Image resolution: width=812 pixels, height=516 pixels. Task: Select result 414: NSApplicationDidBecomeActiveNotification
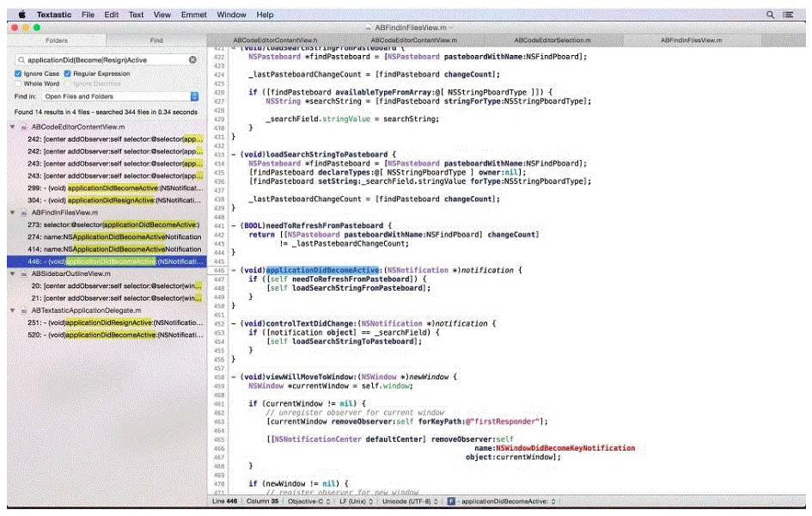pyautogui.click(x=107, y=249)
